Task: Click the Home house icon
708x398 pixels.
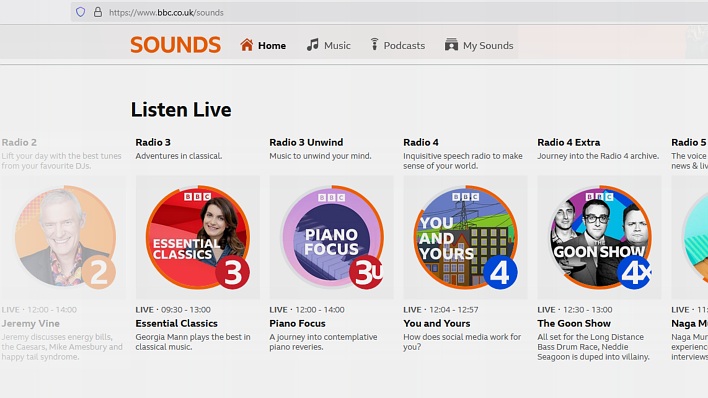Action: click(x=247, y=45)
